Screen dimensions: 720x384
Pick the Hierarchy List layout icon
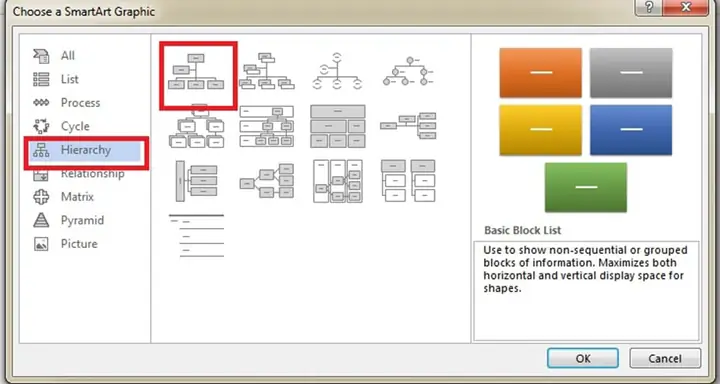coord(408,181)
